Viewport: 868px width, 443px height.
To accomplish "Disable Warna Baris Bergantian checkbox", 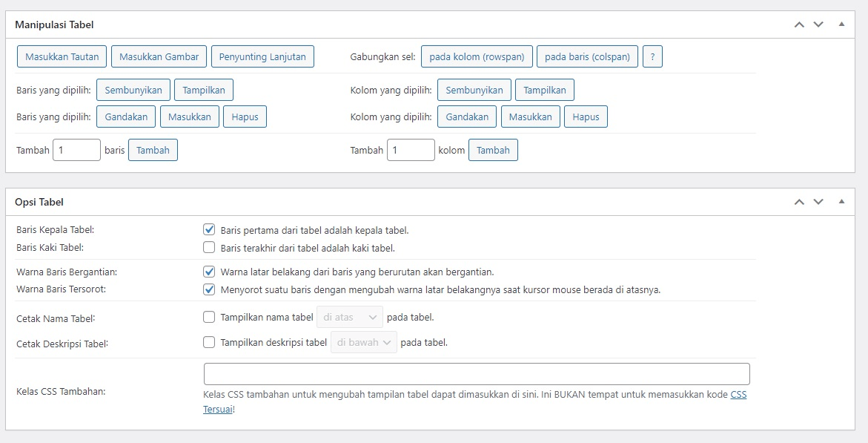I will pos(209,272).
